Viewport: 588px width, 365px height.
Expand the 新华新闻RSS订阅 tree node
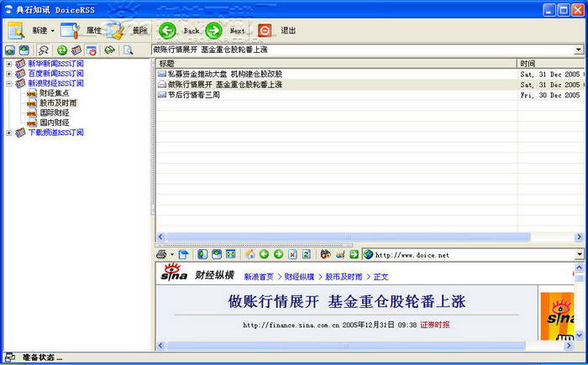pos(8,64)
